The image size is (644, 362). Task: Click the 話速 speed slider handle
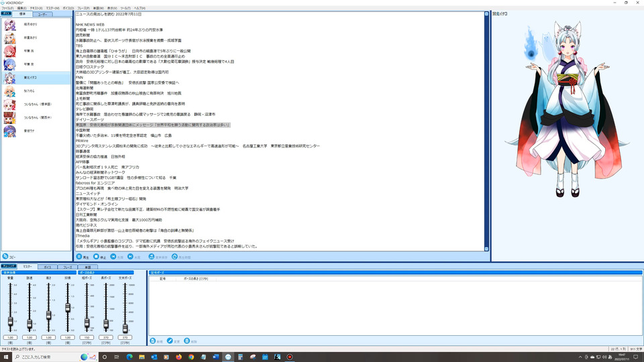click(x=30, y=324)
